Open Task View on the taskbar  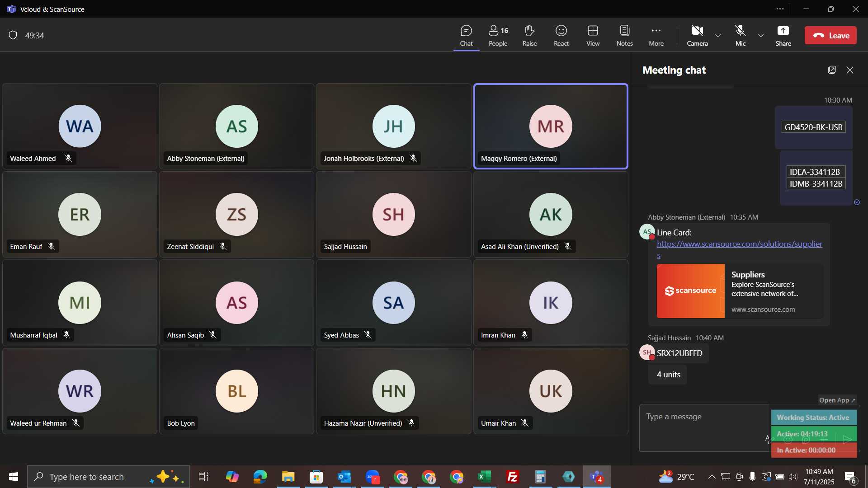tap(203, 477)
